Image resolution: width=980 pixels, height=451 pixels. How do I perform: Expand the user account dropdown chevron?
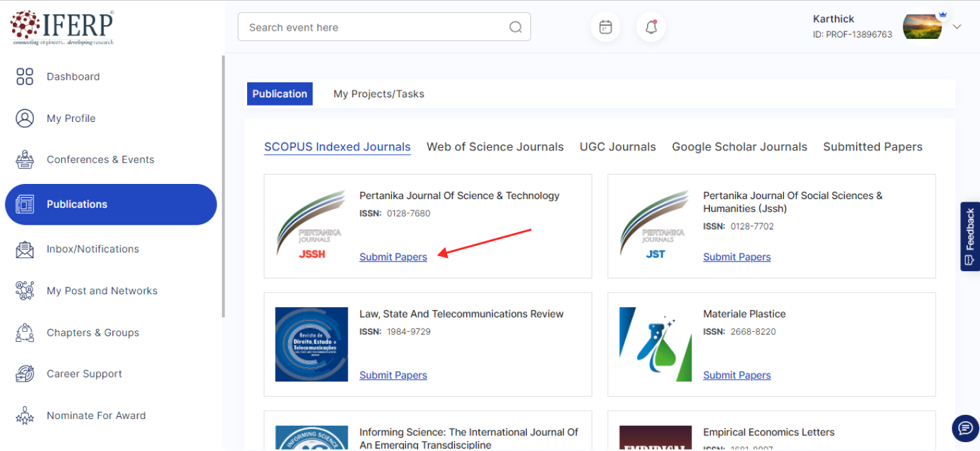(x=957, y=27)
